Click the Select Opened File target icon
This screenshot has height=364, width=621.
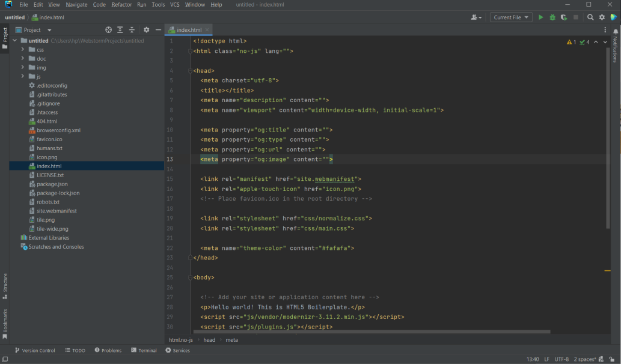tap(108, 30)
